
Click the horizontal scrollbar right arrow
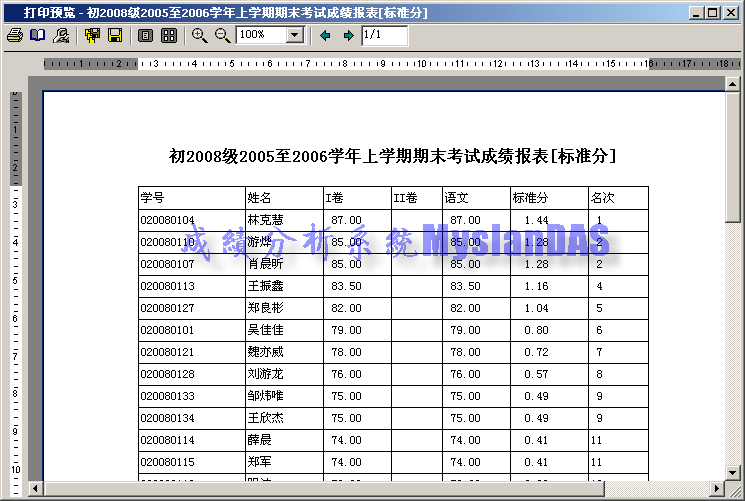point(716,489)
